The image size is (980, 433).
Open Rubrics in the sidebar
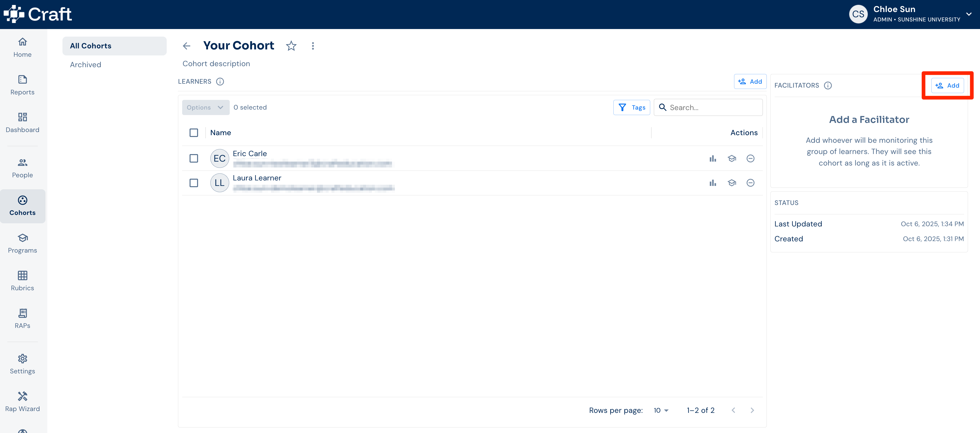point(22,281)
